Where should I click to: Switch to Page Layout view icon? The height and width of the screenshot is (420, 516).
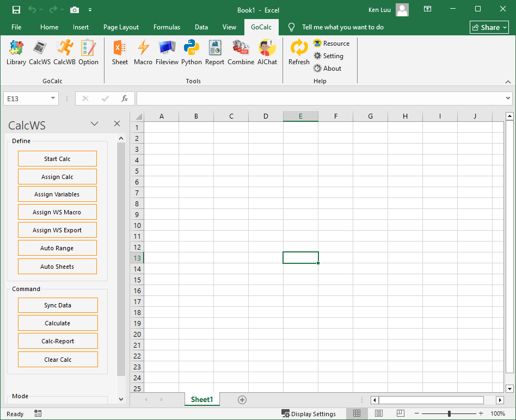click(379, 413)
